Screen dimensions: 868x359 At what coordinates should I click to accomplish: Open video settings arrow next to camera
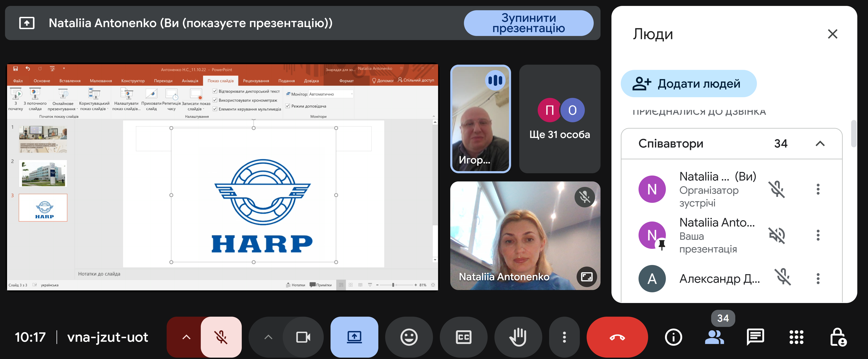[268, 337]
